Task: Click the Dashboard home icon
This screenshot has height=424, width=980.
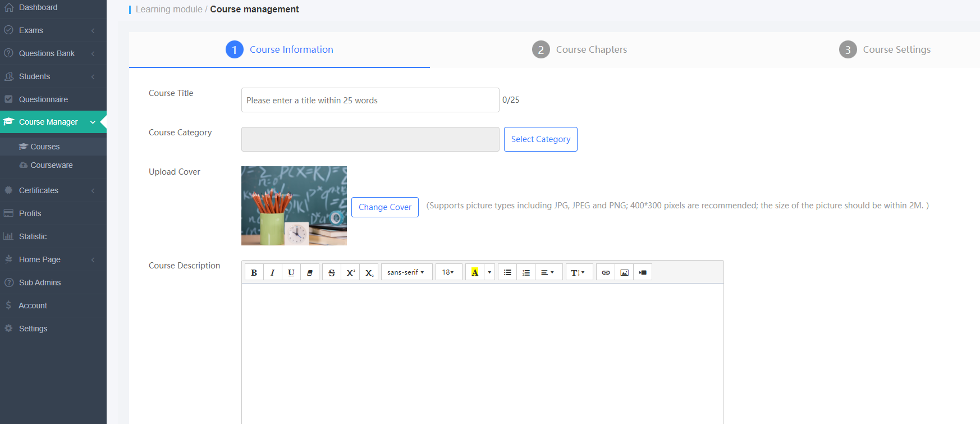Action: [x=9, y=7]
